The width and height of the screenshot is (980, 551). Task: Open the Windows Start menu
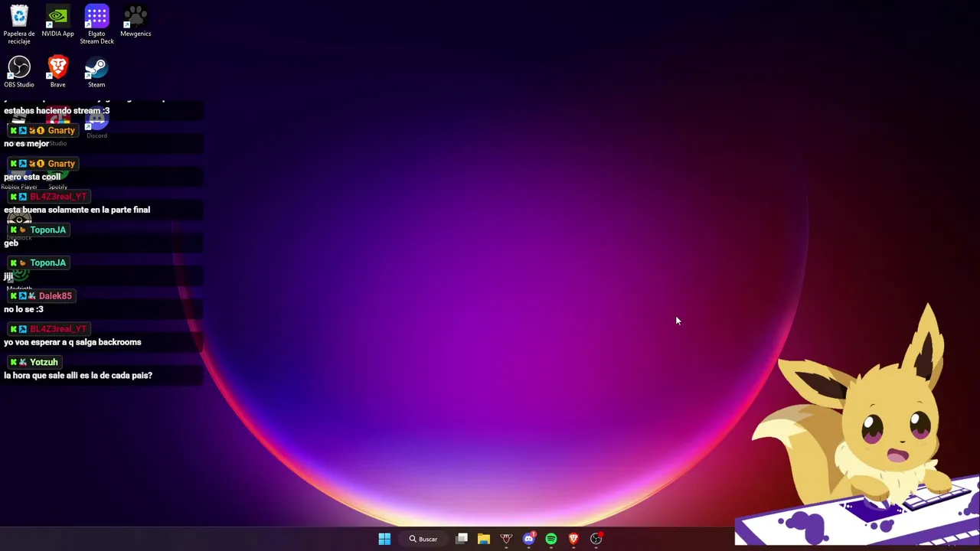click(384, 539)
